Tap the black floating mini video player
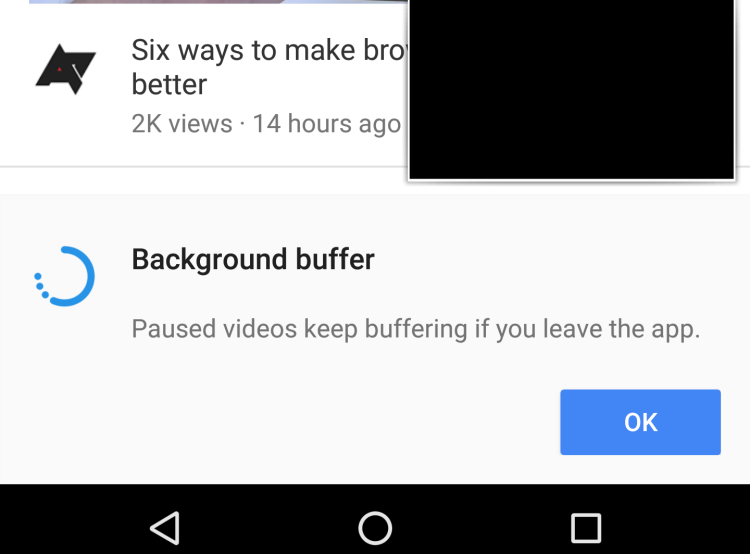Viewport: 750px width, 554px height. click(572, 89)
